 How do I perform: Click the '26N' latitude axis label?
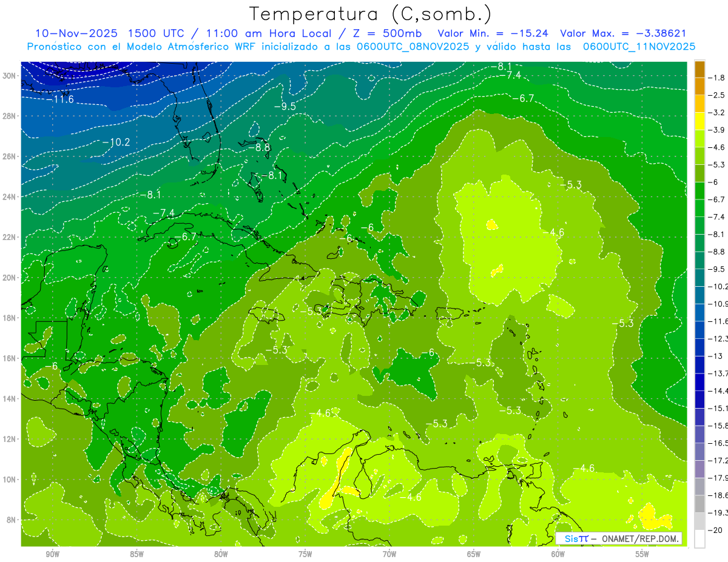click(x=10, y=156)
